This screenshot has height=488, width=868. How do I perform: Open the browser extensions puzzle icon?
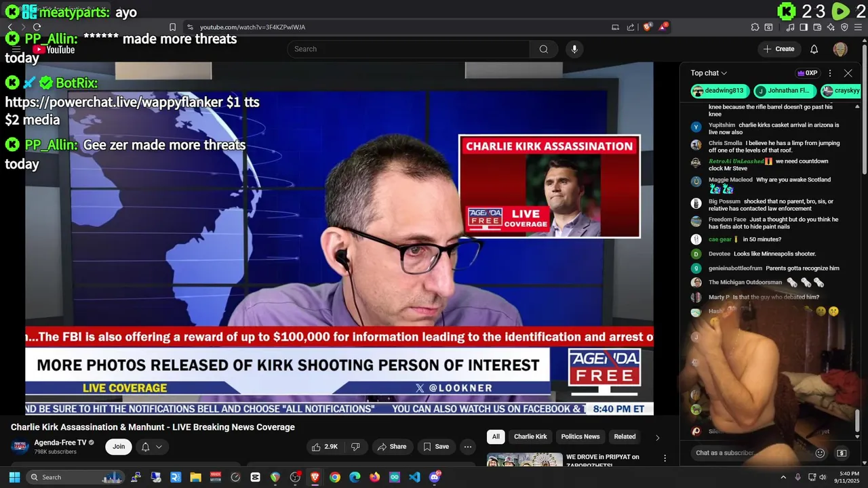tap(755, 27)
